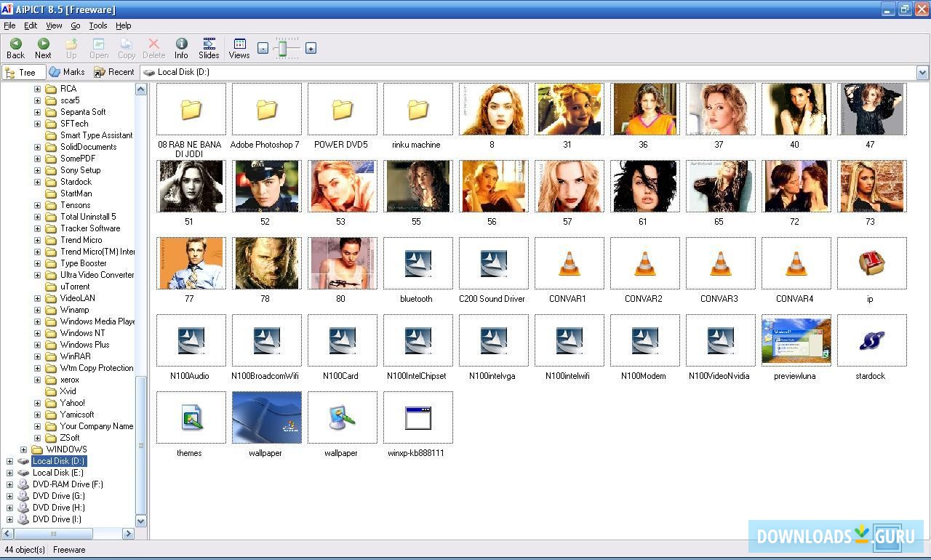Expand the Sepanta Soft folder node
Viewport: 931px width, 560px height.
(37, 112)
